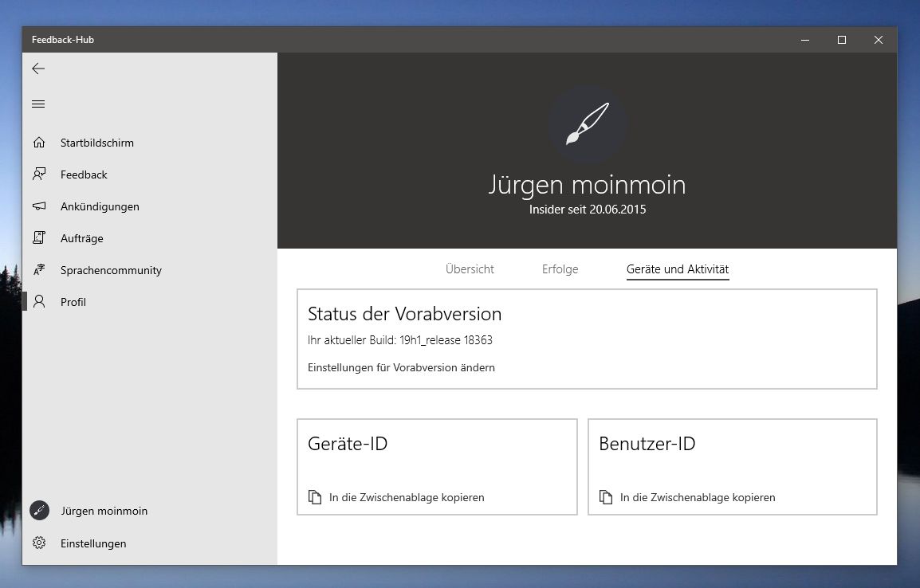The height and width of the screenshot is (588, 920).
Task: Click the Feedback person icon
Action: [39, 174]
